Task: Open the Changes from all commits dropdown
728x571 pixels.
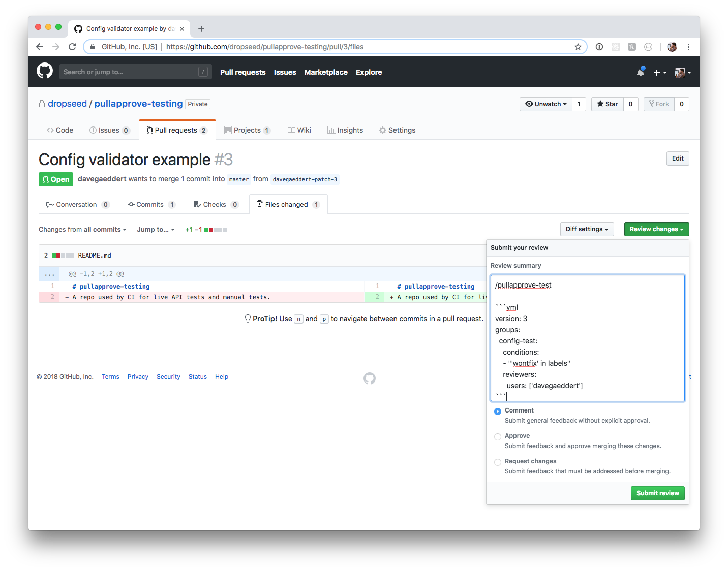Action: [x=82, y=229]
